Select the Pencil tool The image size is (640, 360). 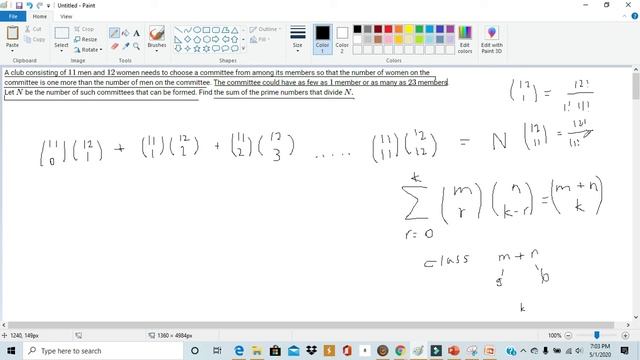(x=114, y=33)
